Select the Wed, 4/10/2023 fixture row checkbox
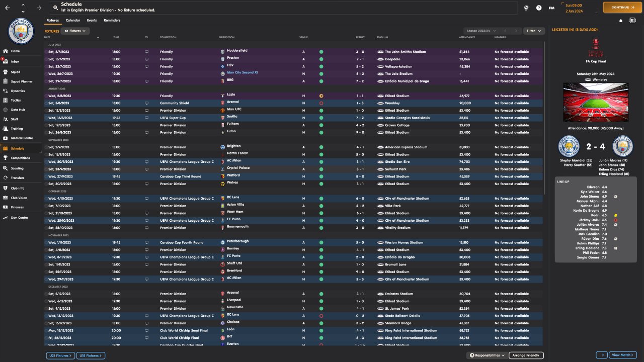 pyautogui.click(x=46, y=199)
